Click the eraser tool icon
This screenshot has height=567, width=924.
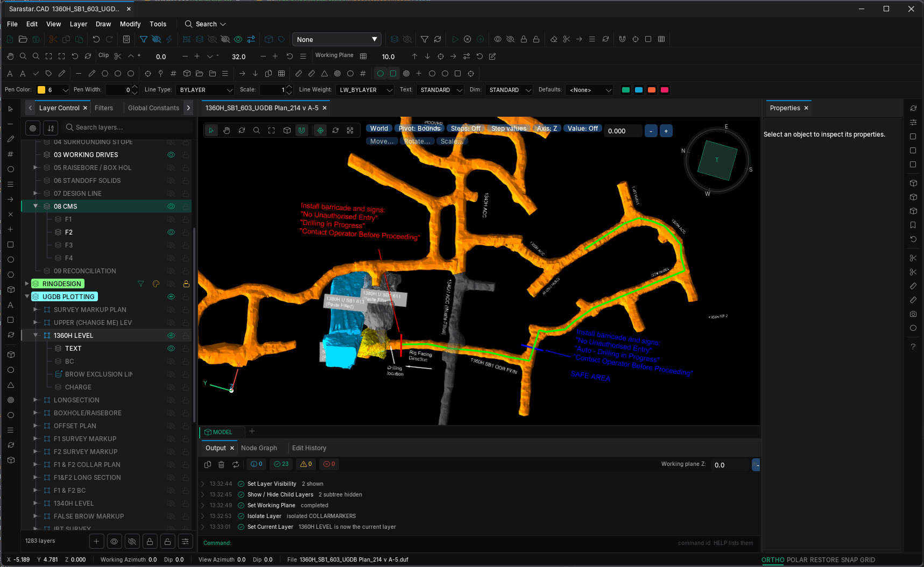coord(554,39)
